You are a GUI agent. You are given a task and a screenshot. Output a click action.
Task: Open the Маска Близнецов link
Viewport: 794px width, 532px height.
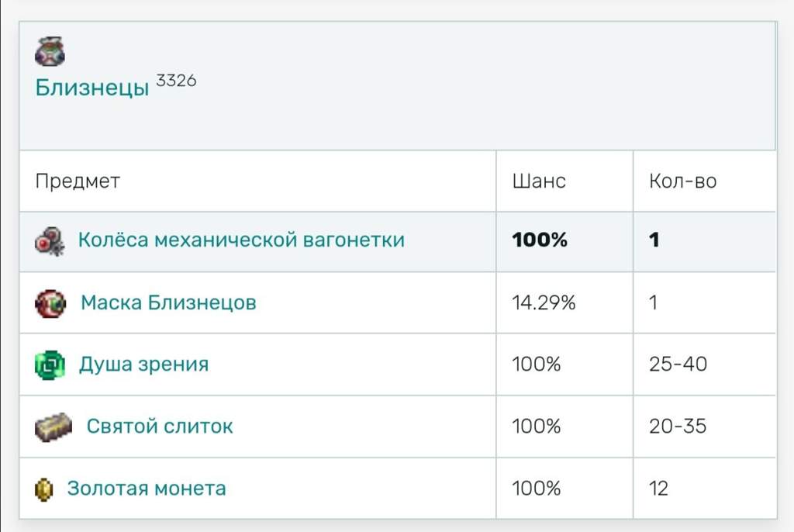click(x=168, y=303)
